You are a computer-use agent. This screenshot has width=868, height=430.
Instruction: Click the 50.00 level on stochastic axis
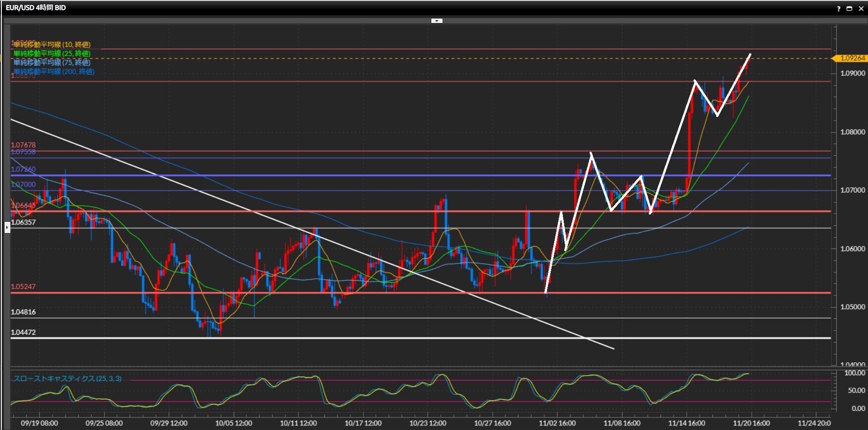pyautogui.click(x=856, y=390)
